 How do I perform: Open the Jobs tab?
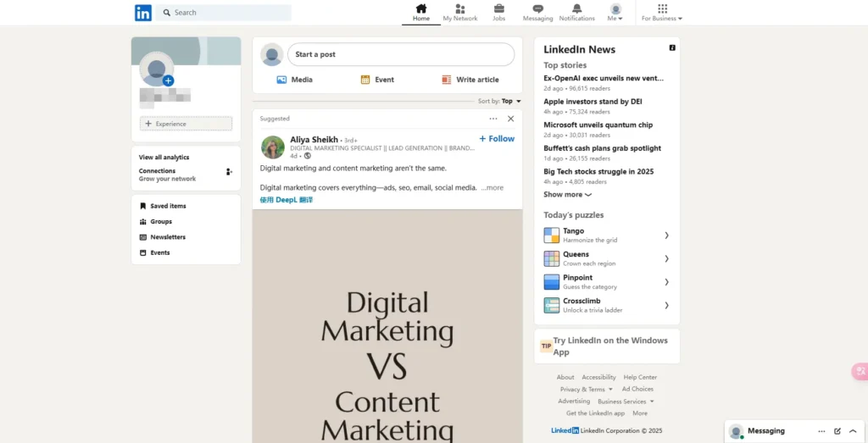[x=498, y=13]
